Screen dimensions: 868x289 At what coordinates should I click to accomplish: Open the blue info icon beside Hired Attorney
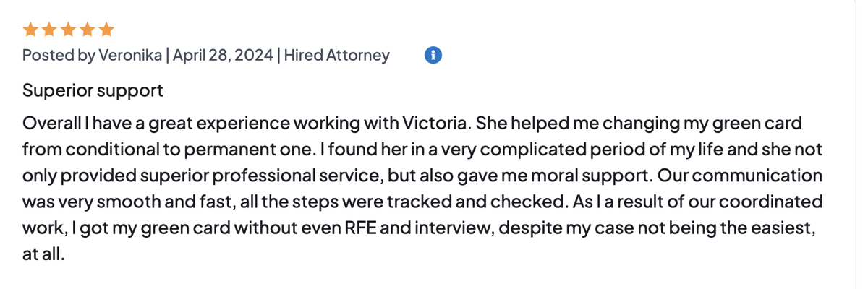pyautogui.click(x=433, y=55)
